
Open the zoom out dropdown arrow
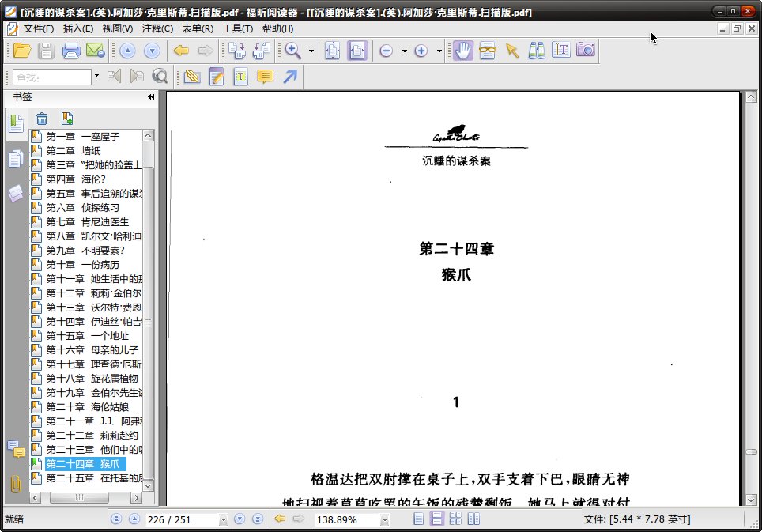(x=404, y=51)
